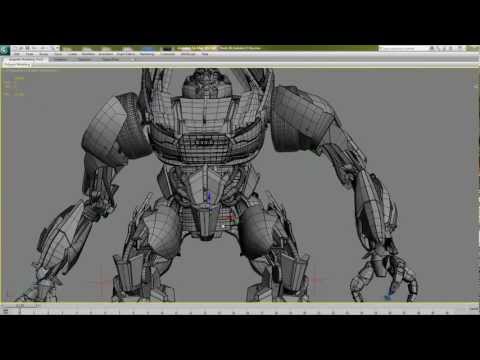Open the Views menu
Image resolution: width=480 pixels, height=360 pixels.
click(58, 54)
